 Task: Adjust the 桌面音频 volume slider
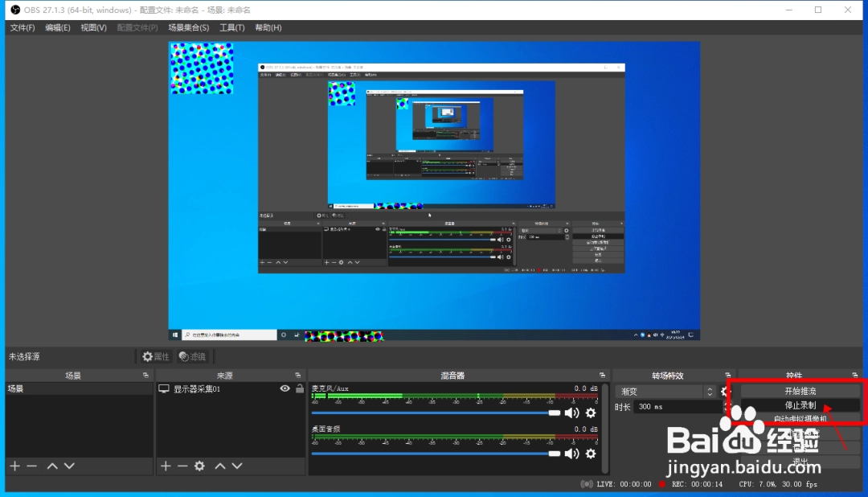[436, 454]
